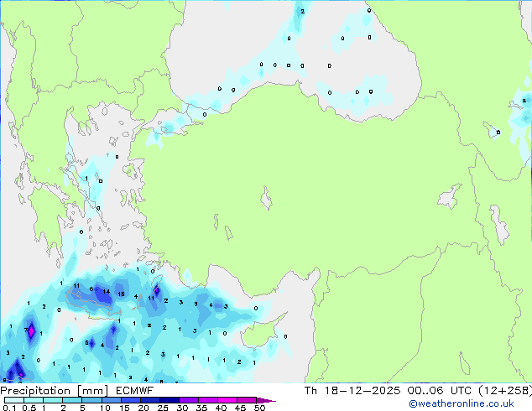This screenshot has width=532, height=411.
Task: Click the '18-12-2025' forecast date
Action: 362,391
